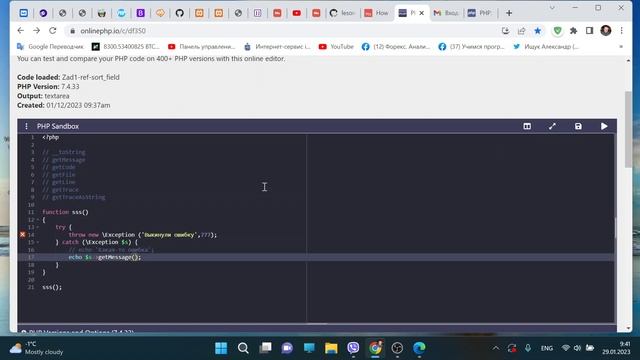Toggle split layout view icon

527,127
